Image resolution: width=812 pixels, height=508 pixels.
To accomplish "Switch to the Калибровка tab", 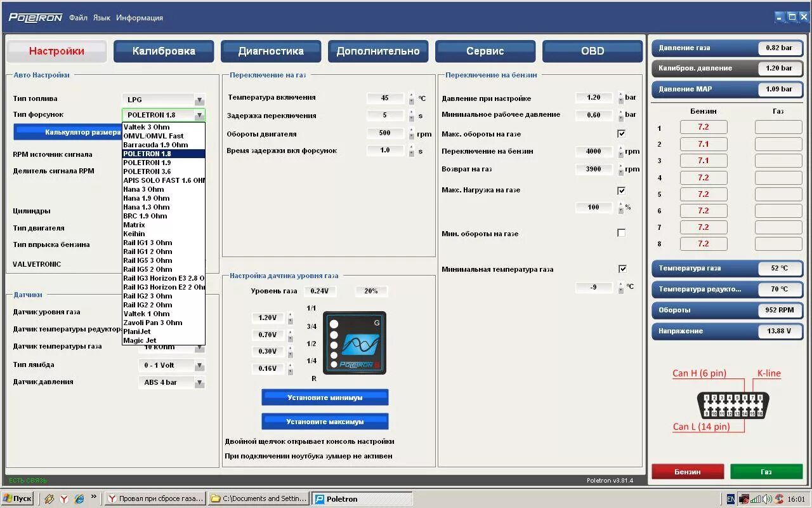I will (164, 51).
